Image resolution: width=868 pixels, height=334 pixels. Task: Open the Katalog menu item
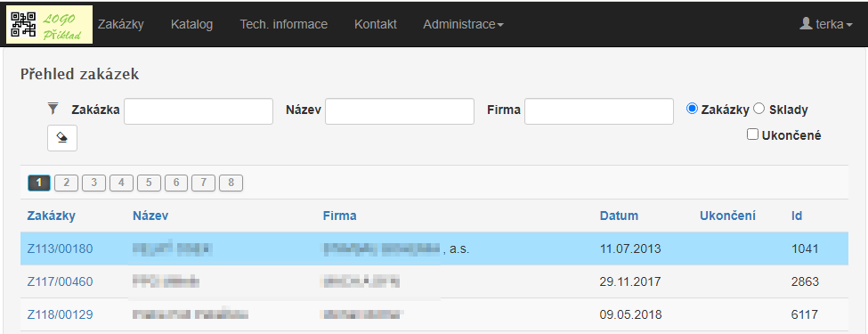[191, 24]
